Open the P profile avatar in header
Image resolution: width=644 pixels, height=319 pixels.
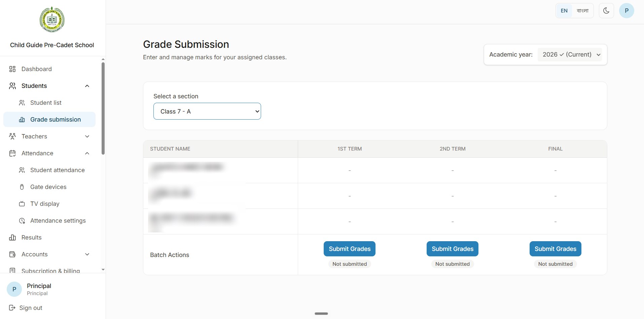[627, 11]
